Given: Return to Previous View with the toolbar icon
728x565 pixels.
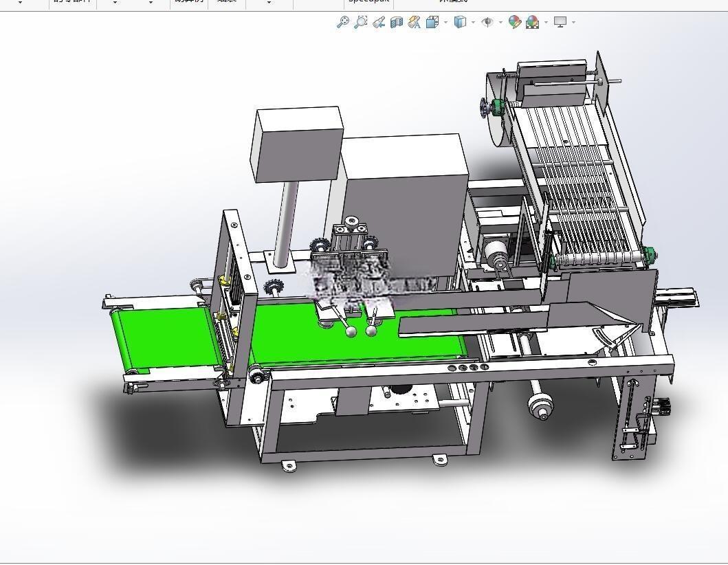Looking at the screenshot, I should coord(379,22).
